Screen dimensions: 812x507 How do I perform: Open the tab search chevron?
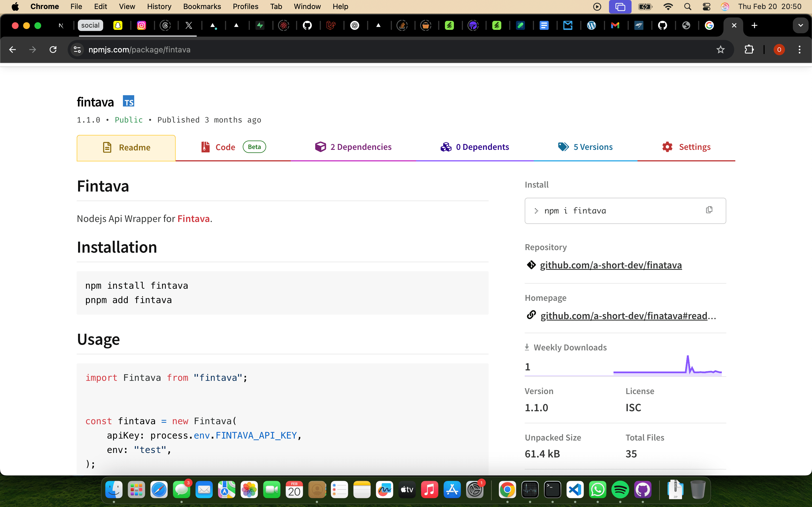coord(801,25)
